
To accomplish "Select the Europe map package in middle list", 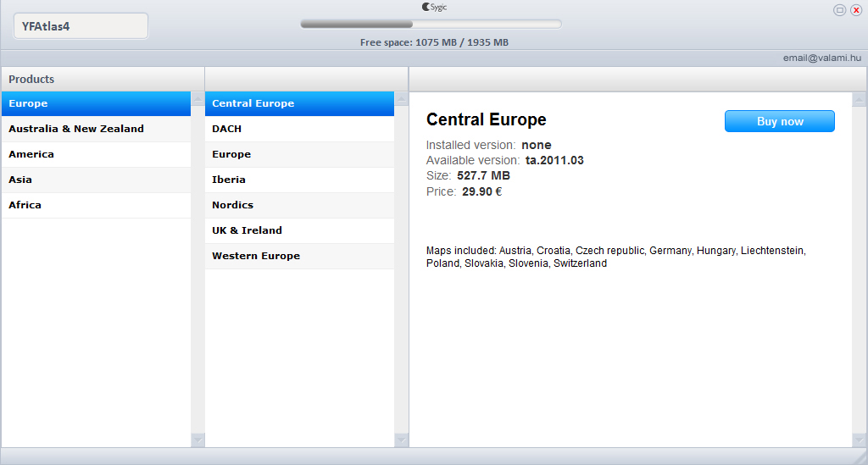I will tap(299, 154).
